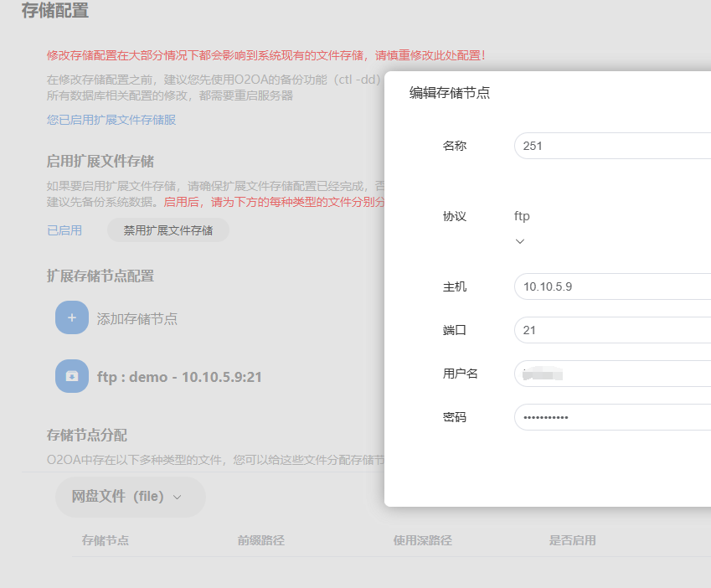Click the 使用深路径 column header
The width and height of the screenshot is (711, 588).
tap(423, 540)
